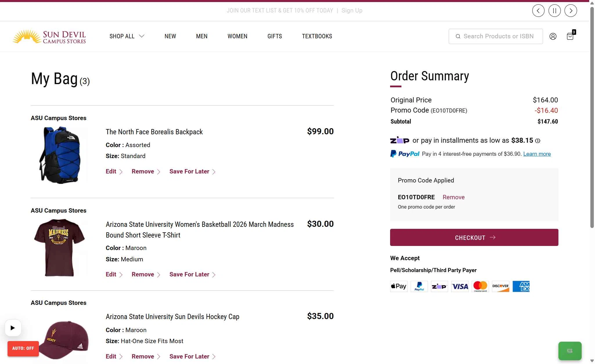595x364 pixels.
Task: Edit the March Madness T-Shirt item
Action: pyautogui.click(x=114, y=274)
